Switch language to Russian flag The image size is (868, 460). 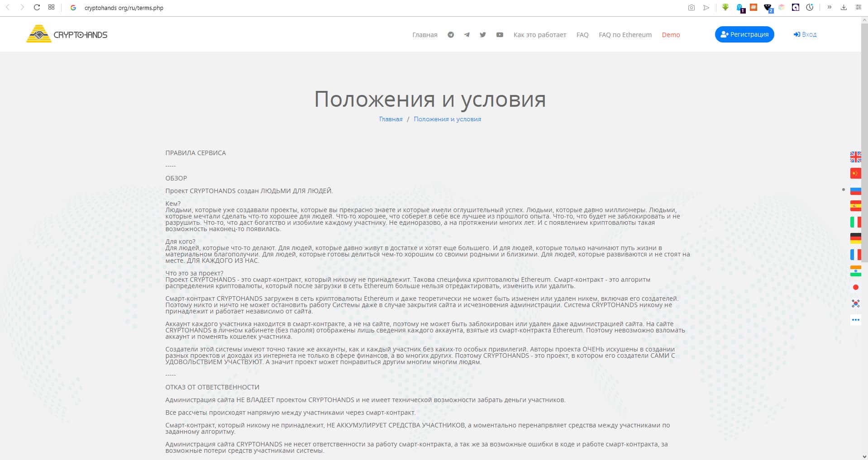click(855, 190)
